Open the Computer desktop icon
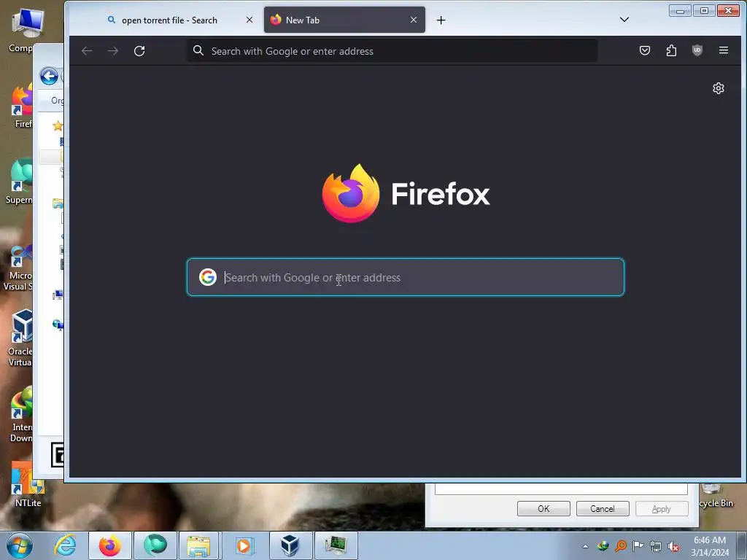 [21, 29]
